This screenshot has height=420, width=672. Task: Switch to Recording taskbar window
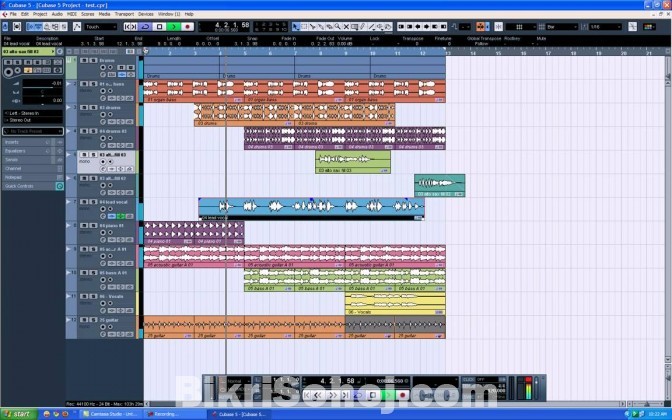point(173,414)
